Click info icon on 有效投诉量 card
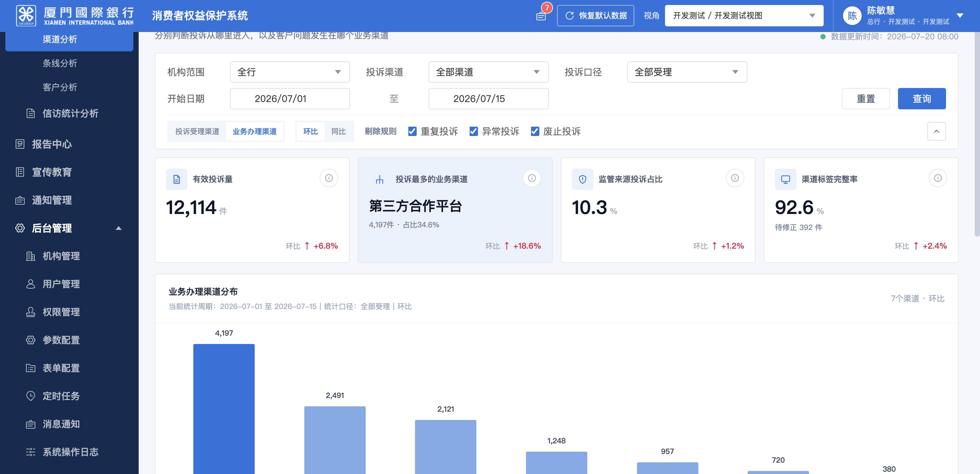This screenshot has height=474, width=980. point(329,178)
